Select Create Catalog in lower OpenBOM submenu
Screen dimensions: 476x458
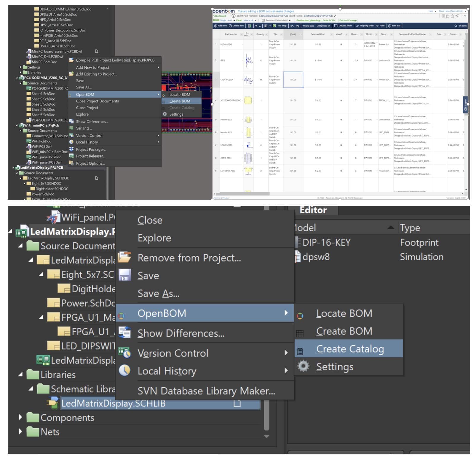point(349,349)
